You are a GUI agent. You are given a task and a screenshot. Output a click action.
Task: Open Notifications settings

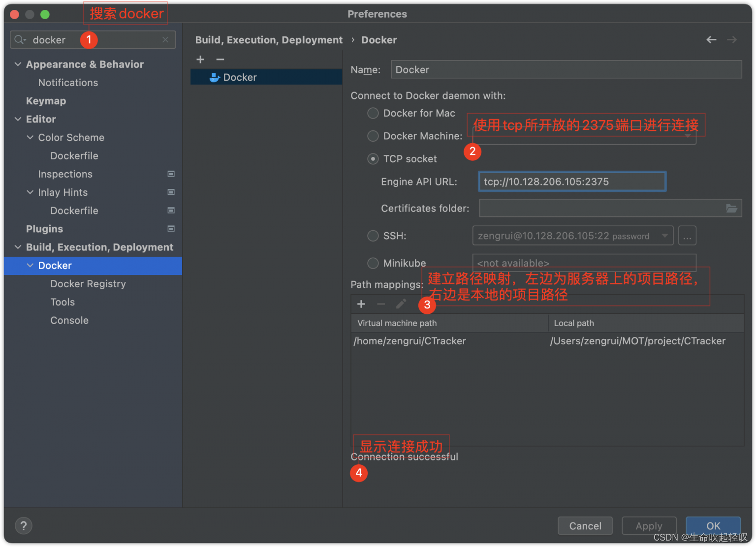(x=68, y=83)
